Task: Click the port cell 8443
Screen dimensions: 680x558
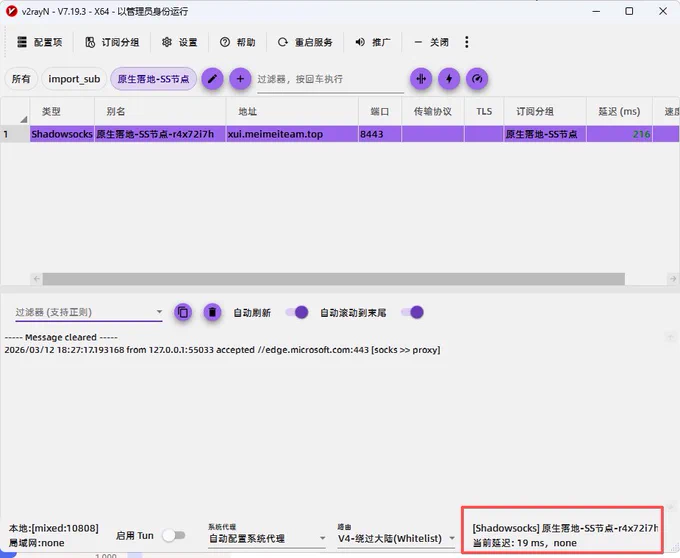Action: click(380, 134)
